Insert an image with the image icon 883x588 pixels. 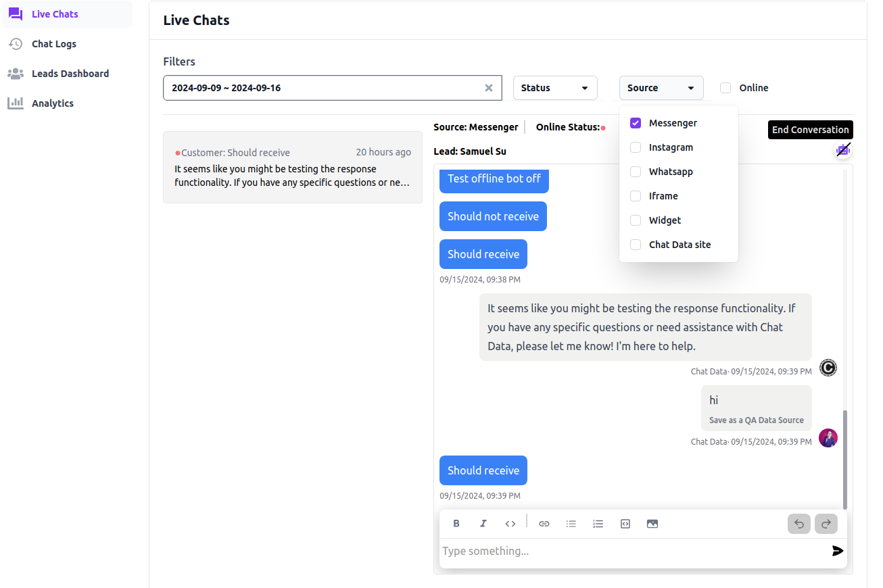(x=652, y=524)
